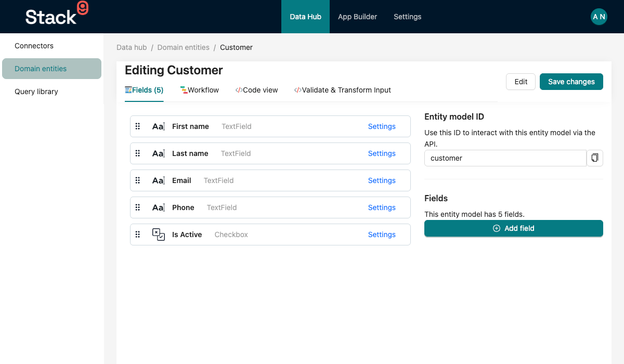Viewport: 624px width, 364px height.
Task: Go to App Builder
Action: 358,17
